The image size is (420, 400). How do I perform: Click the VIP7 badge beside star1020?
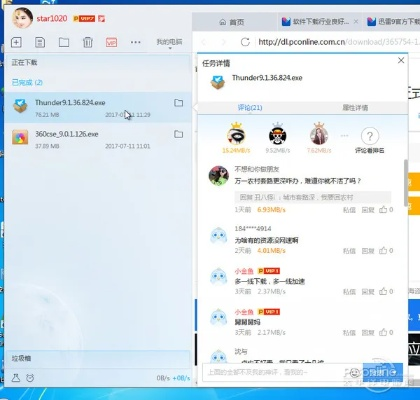tap(84, 19)
